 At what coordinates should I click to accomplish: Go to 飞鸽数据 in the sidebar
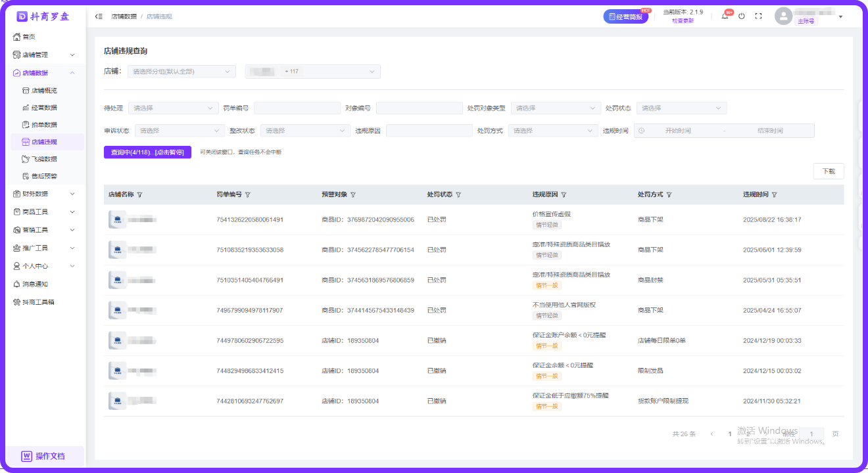click(44, 159)
